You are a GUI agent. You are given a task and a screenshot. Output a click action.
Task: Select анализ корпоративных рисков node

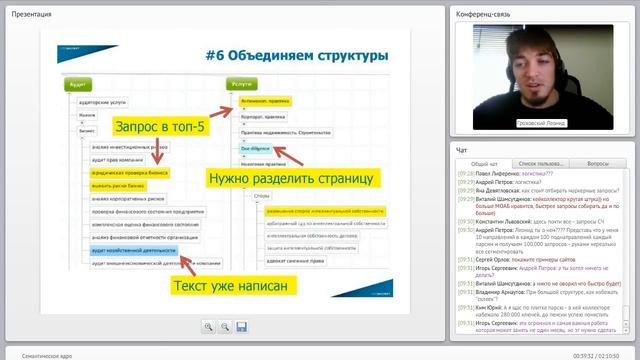(128, 199)
